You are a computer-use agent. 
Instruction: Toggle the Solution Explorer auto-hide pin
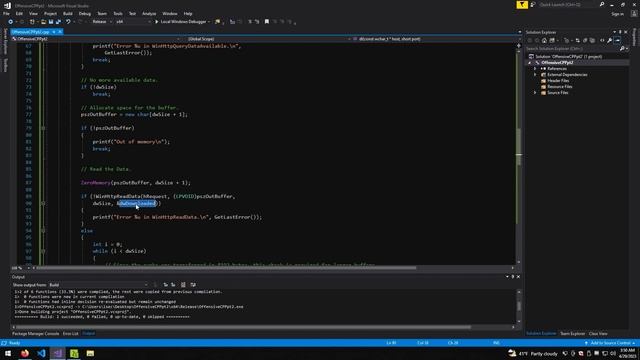click(x=620, y=32)
